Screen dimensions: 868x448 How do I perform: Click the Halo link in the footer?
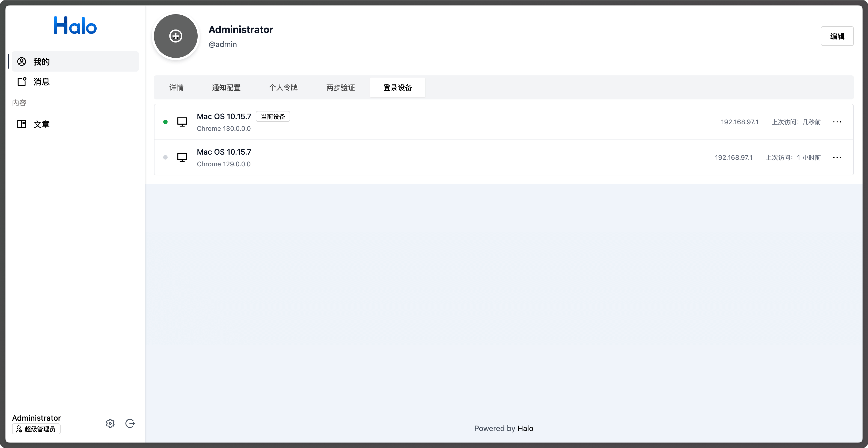(x=525, y=428)
